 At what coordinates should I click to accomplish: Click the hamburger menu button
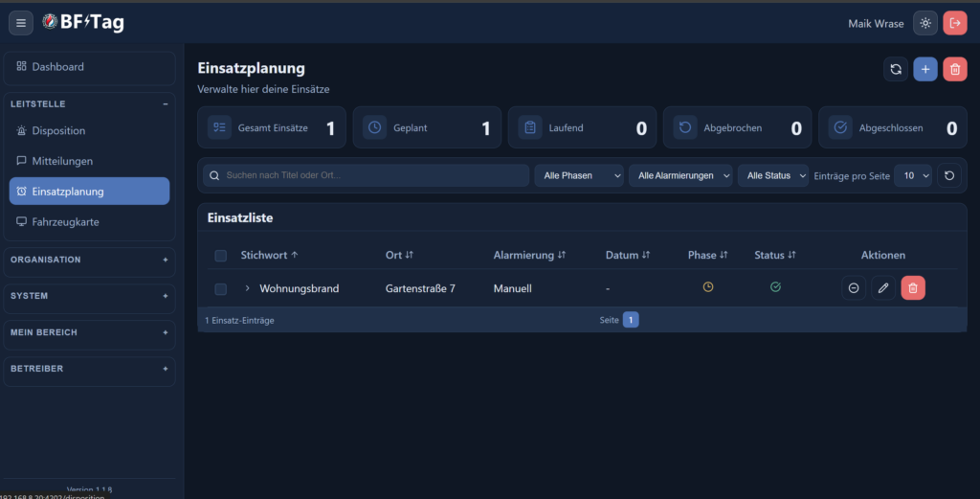click(21, 23)
